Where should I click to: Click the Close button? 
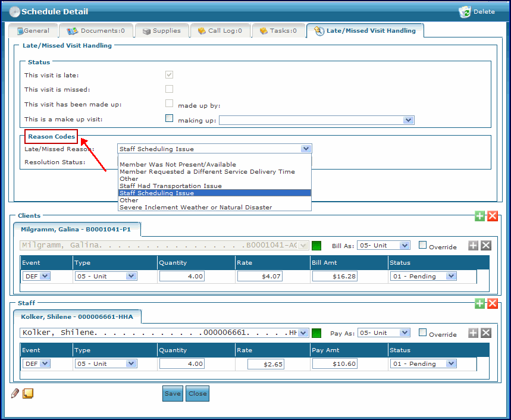click(x=197, y=393)
